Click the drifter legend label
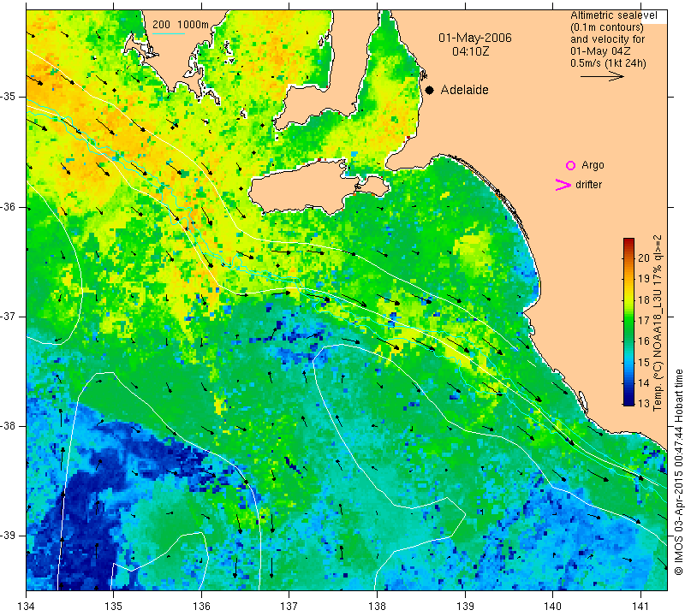 [x=588, y=185]
